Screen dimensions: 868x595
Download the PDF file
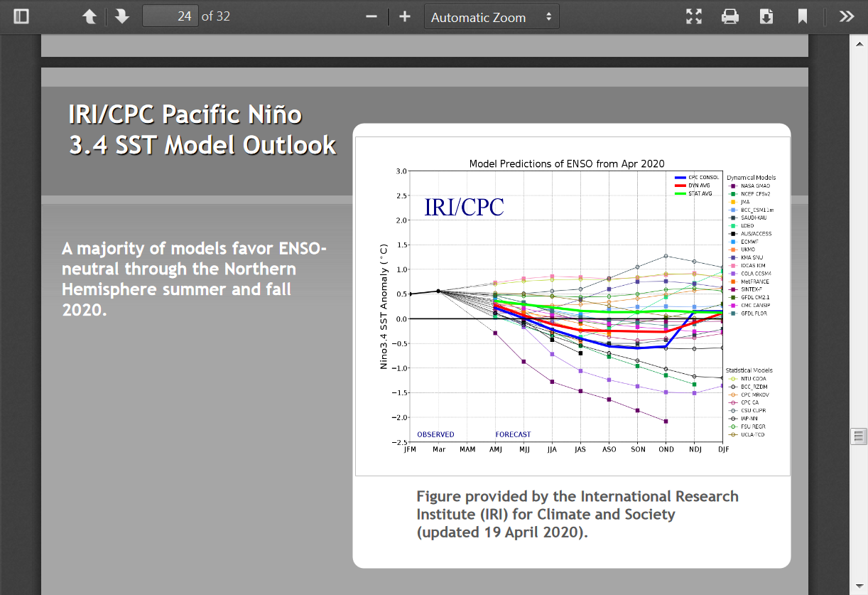point(766,16)
